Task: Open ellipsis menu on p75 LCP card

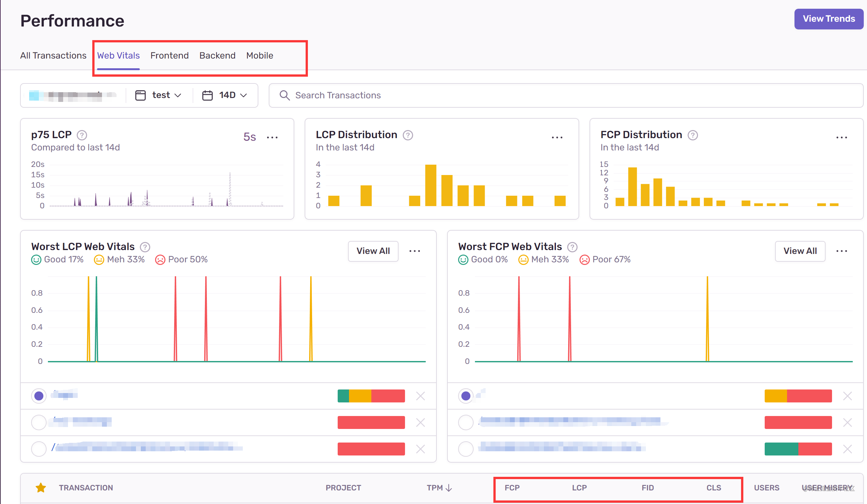Action: [272, 137]
